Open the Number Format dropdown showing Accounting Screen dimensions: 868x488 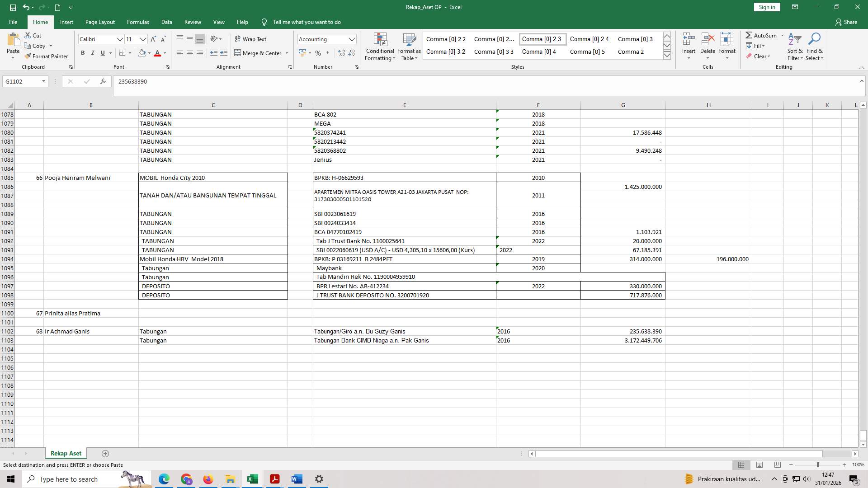tap(352, 39)
